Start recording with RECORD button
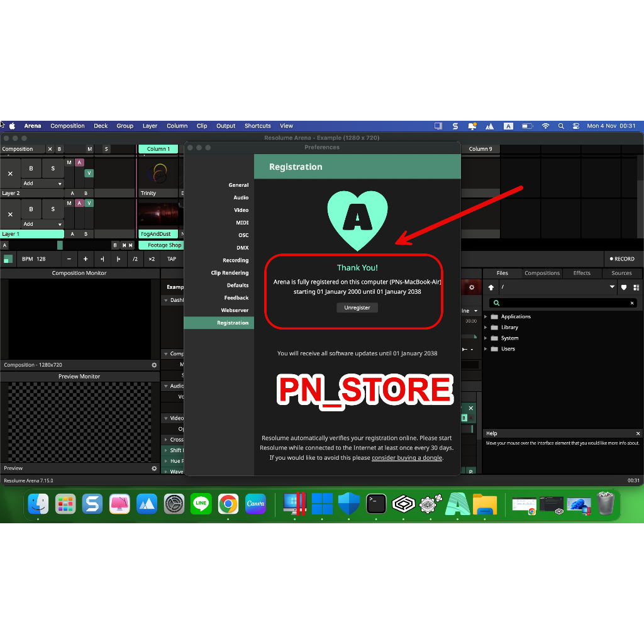644x644 pixels. point(622,259)
